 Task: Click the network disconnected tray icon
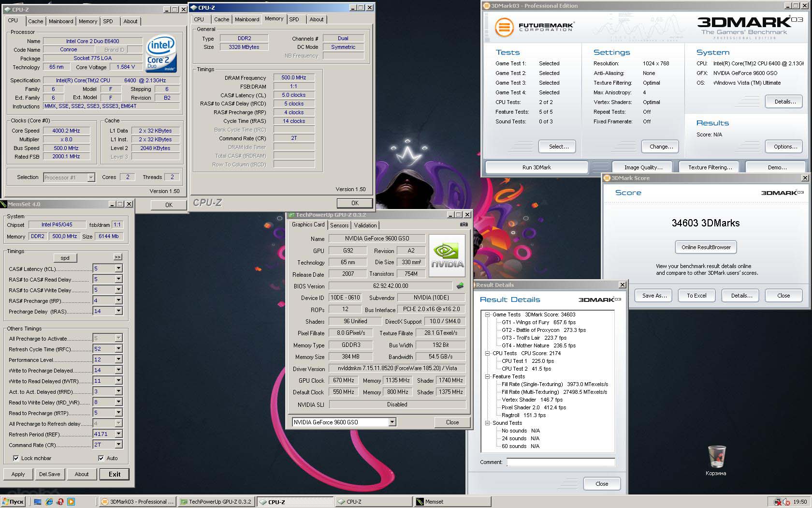777,502
